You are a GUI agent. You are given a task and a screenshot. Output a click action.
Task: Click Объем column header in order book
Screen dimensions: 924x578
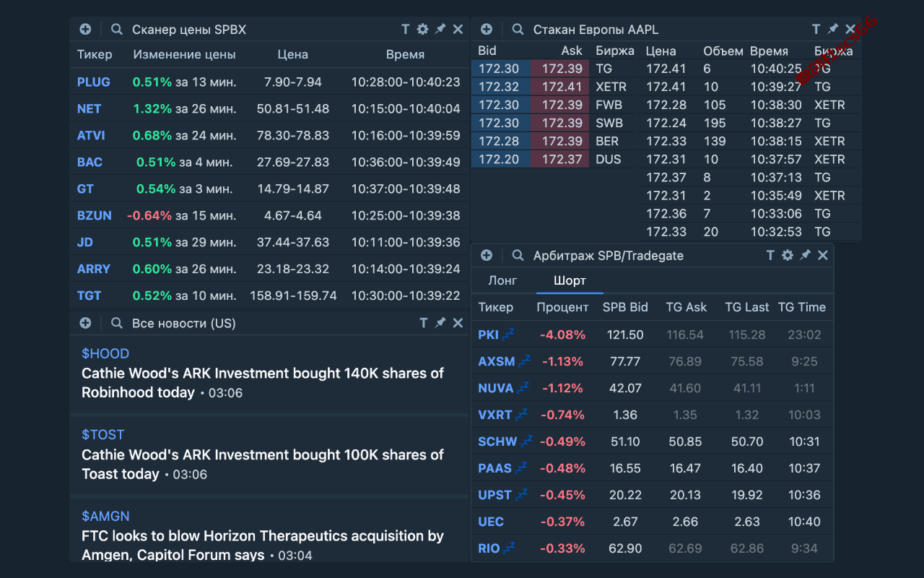coord(723,51)
